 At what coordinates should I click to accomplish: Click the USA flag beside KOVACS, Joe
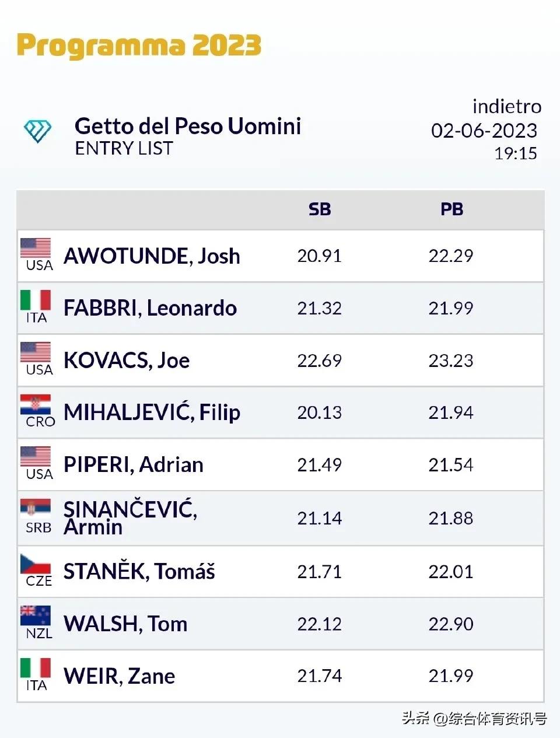point(36,352)
